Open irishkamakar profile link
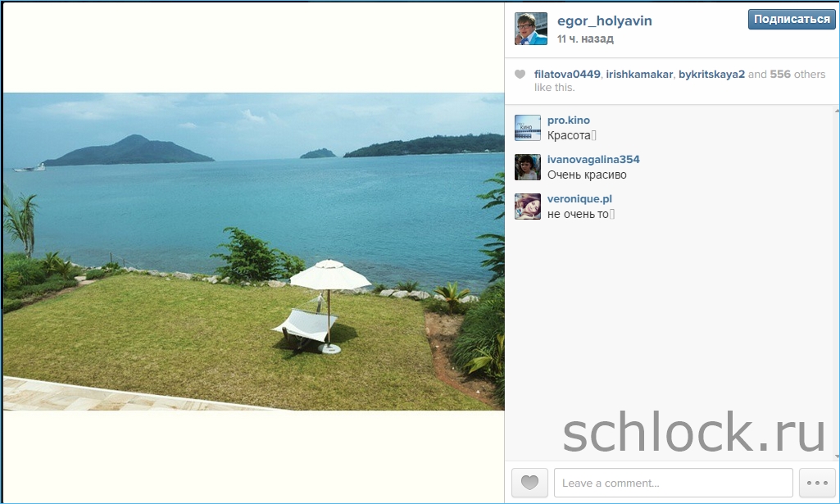This screenshot has height=504, width=840. tap(639, 75)
